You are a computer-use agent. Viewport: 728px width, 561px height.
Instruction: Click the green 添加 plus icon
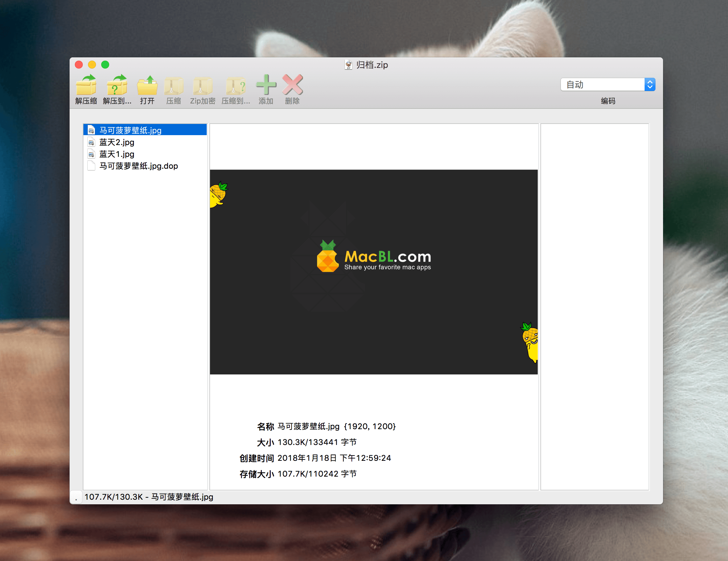pyautogui.click(x=266, y=85)
